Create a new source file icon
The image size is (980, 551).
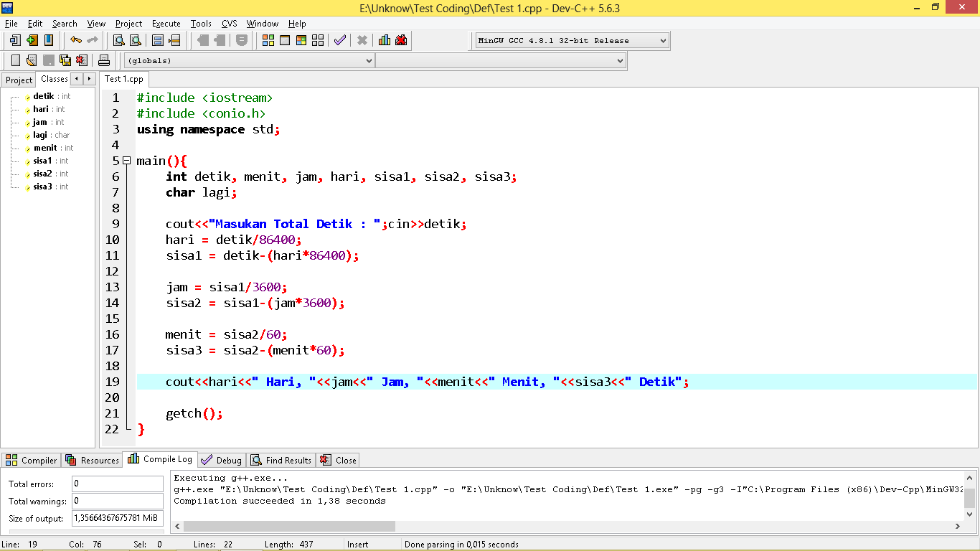(x=15, y=60)
